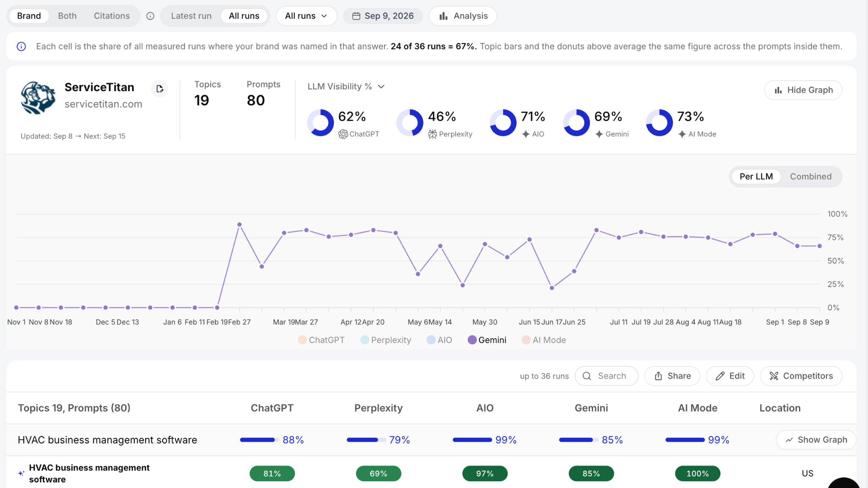Open the All runs dropdown
Viewport: 868px width, 488px height.
tap(306, 16)
